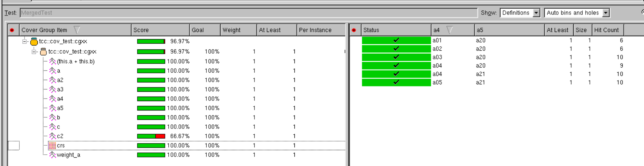This screenshot has width=644, height=166.
Task: Click the status checkmark for a04 a21 row
Action: point(396,74)
